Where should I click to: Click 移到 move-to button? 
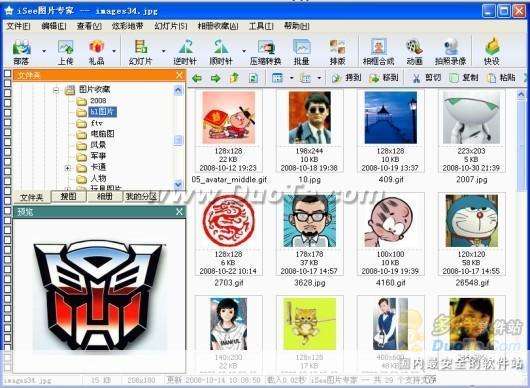(x=384, y=78)
